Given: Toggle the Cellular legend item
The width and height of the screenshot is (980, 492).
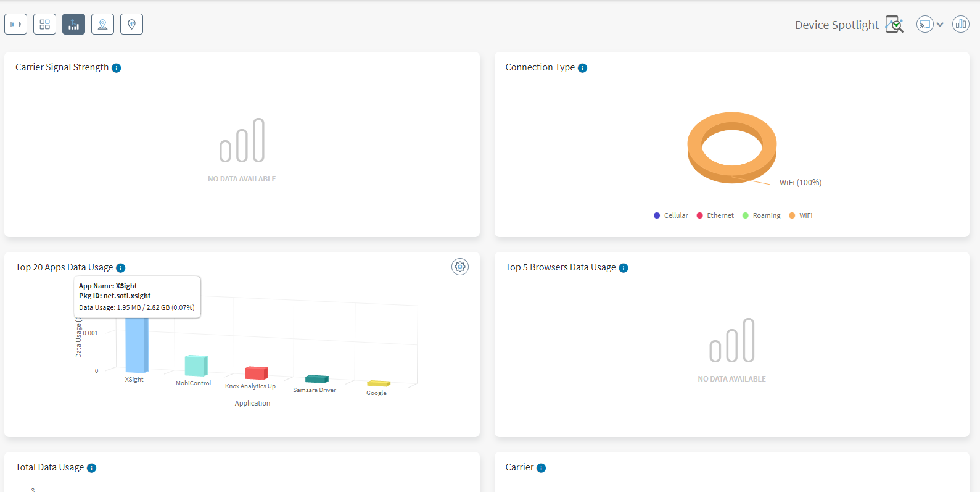Looking at the screenshot, I should [x=671, y=215].
